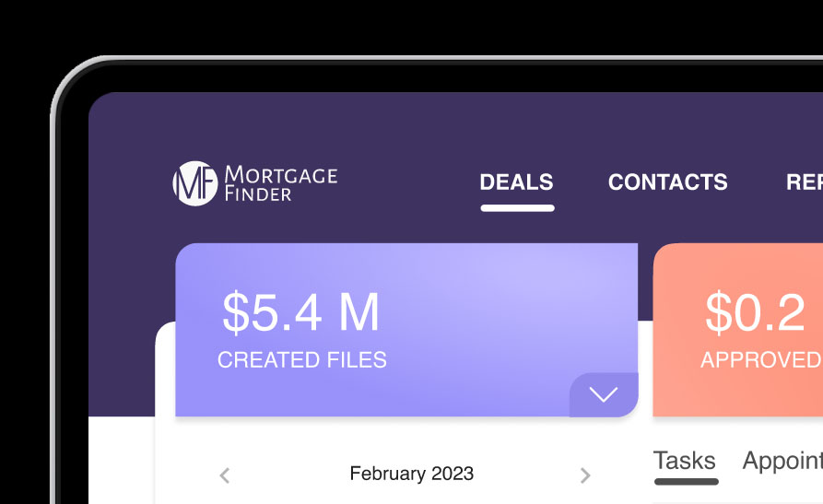Click the February 2023 month label

pyautogui.click(x=411, y=474)
